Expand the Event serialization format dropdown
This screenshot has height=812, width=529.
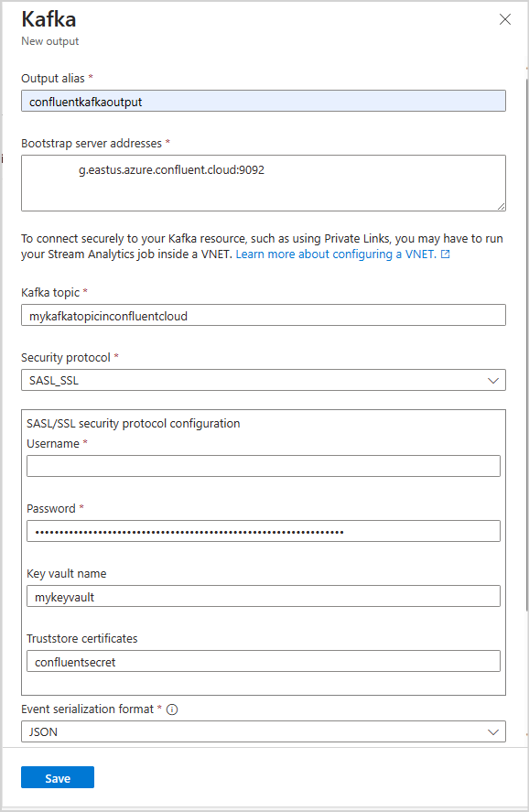coord(263,731)
